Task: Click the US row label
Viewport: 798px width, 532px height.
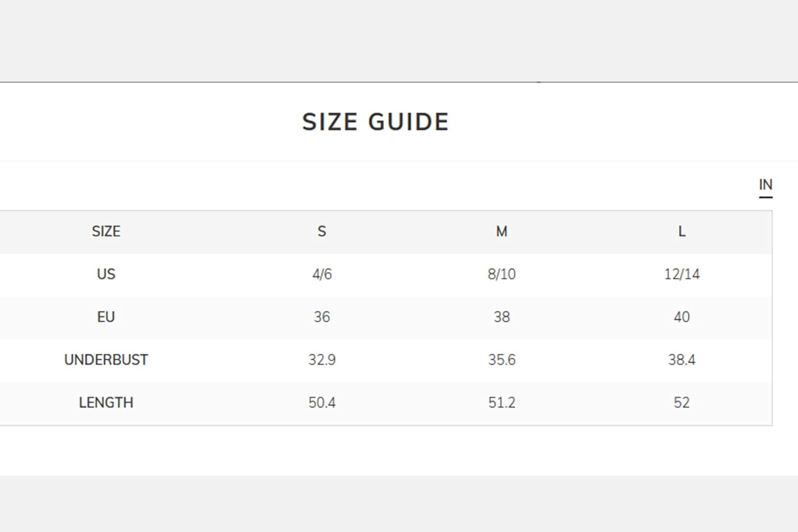Action: click(x=106, y=274)
